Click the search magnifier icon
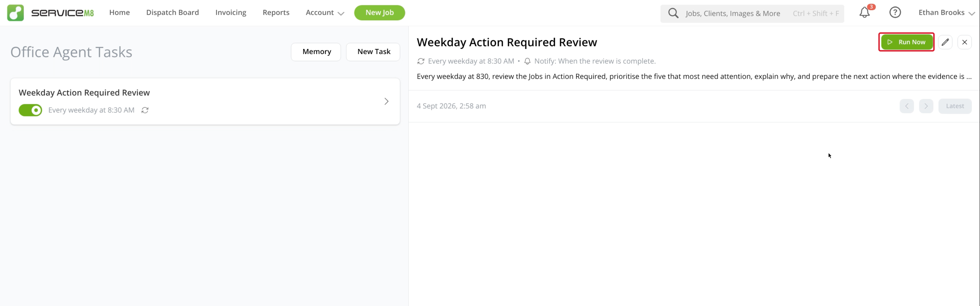 point(673,13)
